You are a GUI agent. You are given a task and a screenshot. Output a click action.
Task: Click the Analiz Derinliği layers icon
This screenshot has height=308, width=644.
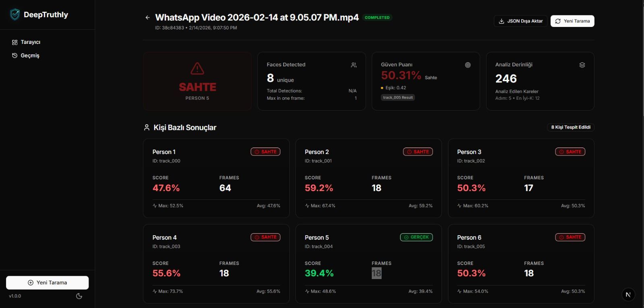pos(582,65)
